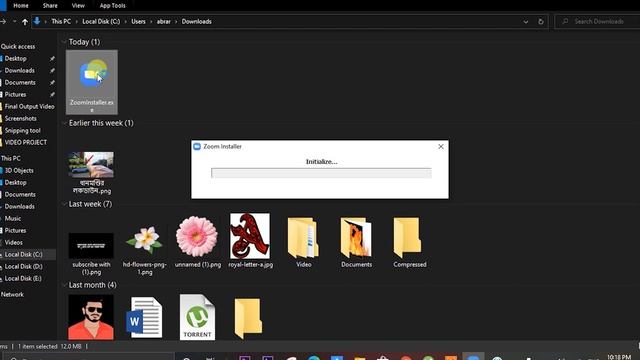Click '1 item selected 12.0 MB' status text
This screenshot has height=360, width=640.
click(49, 347)
